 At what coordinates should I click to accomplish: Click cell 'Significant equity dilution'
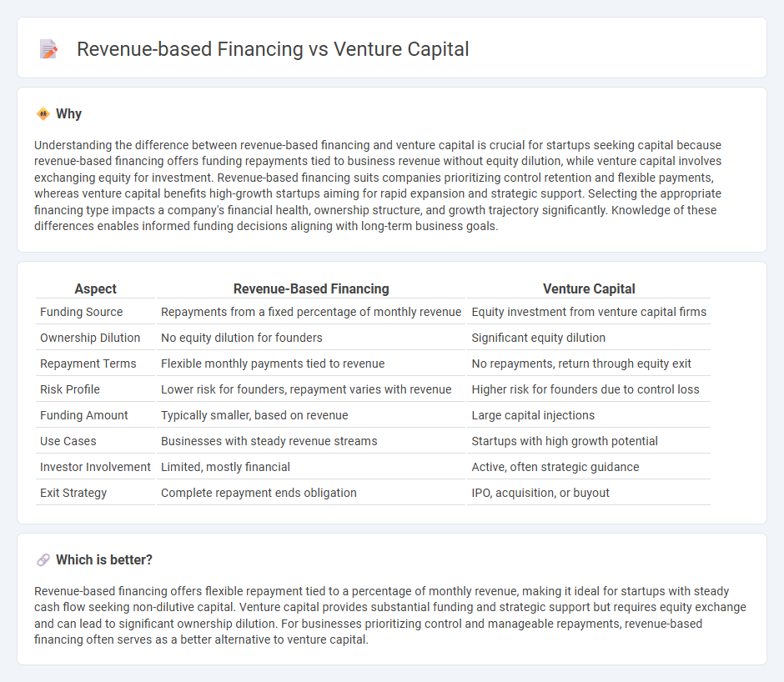(589, 338)
